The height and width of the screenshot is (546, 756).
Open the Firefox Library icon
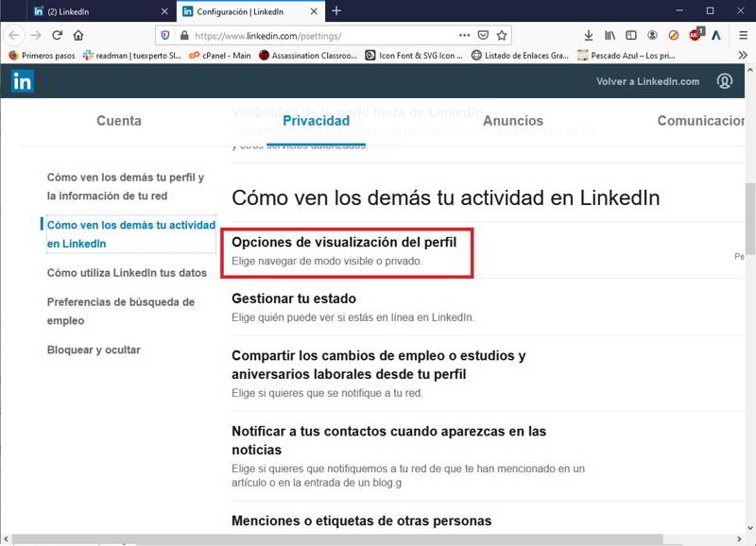610,36
